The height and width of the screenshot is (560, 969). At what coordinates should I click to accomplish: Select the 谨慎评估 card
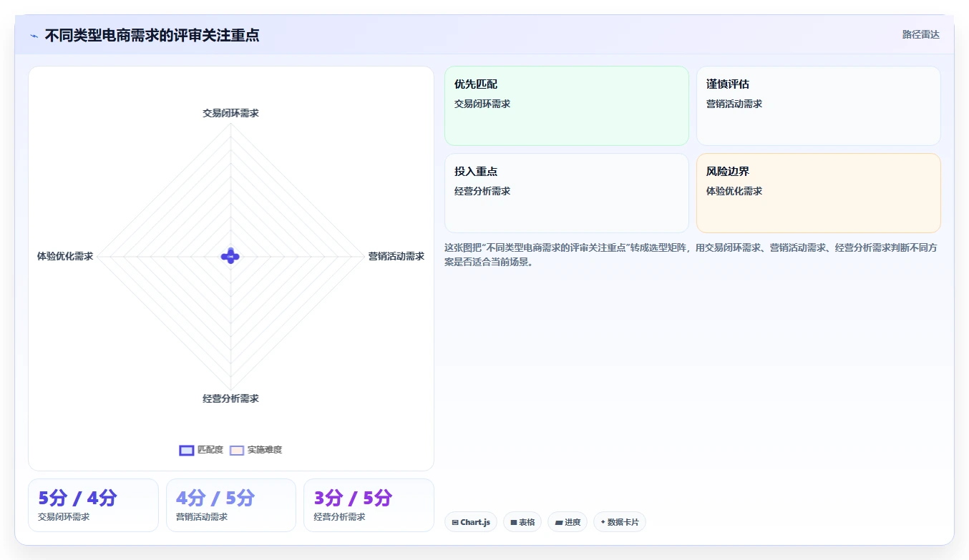tap(819, 106)
